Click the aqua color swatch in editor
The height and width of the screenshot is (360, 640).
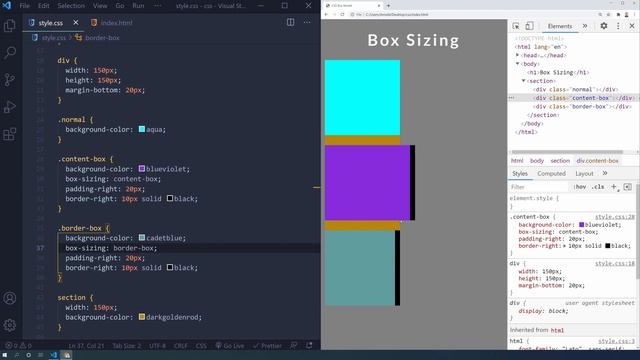pos(142,129)
